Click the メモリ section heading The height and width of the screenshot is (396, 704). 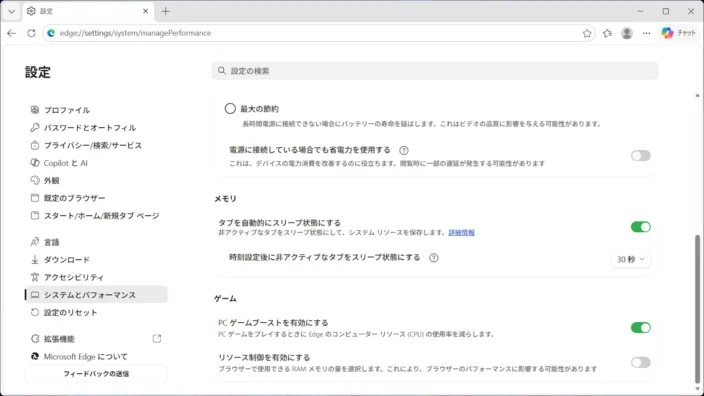click(225, 198)
